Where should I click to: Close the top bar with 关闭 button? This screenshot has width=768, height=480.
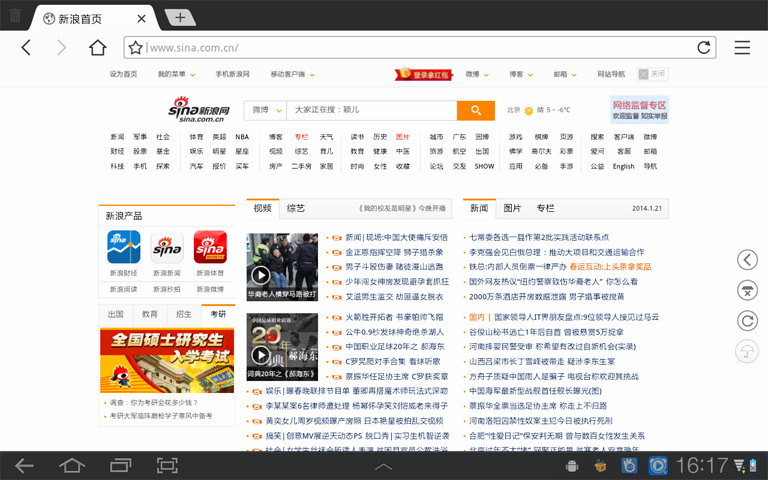(x=653, y=74)
